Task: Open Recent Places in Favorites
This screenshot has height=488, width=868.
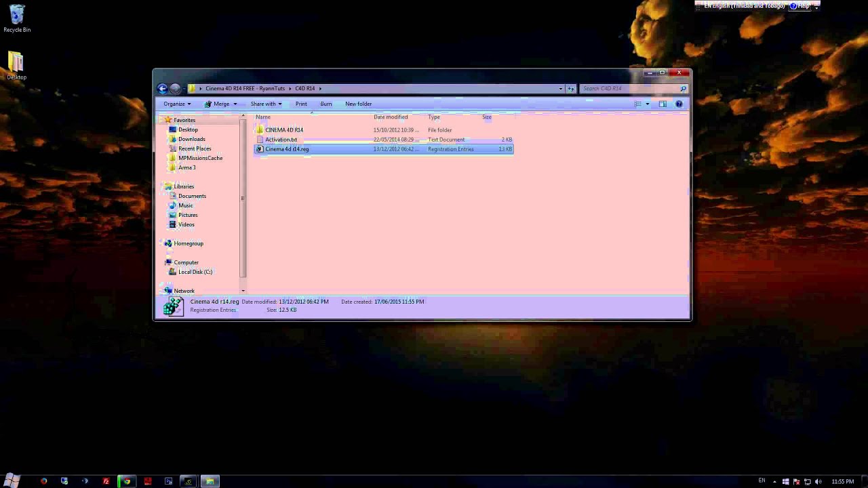Action: [195, 148]
